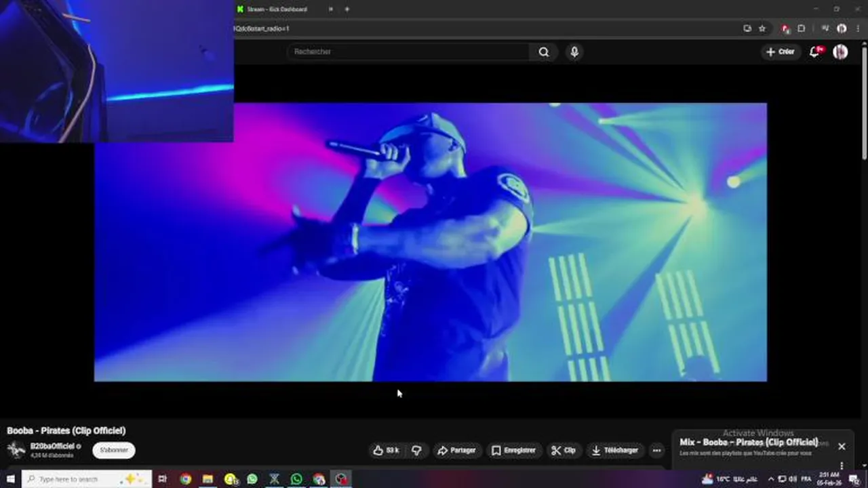The image size is (868, 488).
Task: Start voice search with the microphone icon
Action: [x=574, y=52]
